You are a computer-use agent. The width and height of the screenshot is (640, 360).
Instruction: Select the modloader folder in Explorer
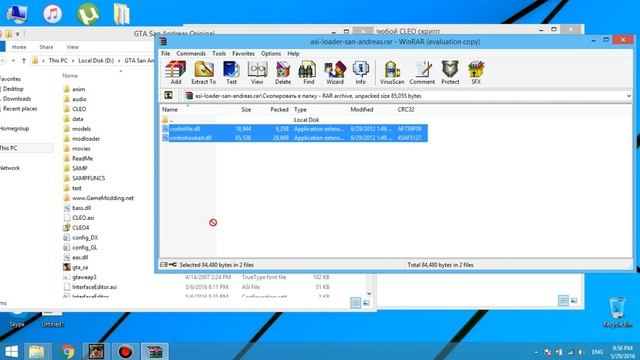(82, 139)
